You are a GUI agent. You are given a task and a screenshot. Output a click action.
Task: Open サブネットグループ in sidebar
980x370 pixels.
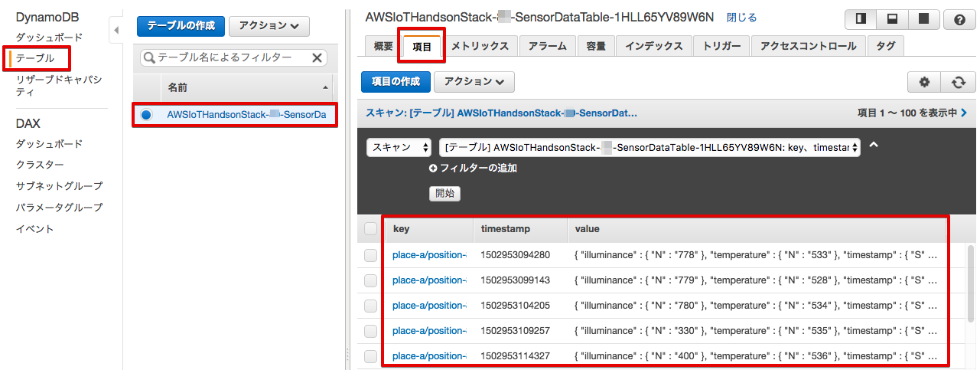[59, 186]
